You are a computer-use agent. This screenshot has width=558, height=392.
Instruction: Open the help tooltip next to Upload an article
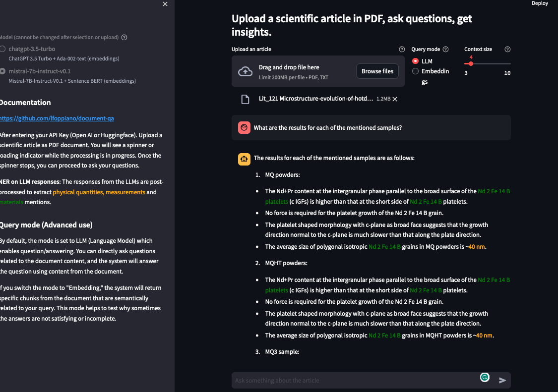pyautogui.click(x=402, y=49)
